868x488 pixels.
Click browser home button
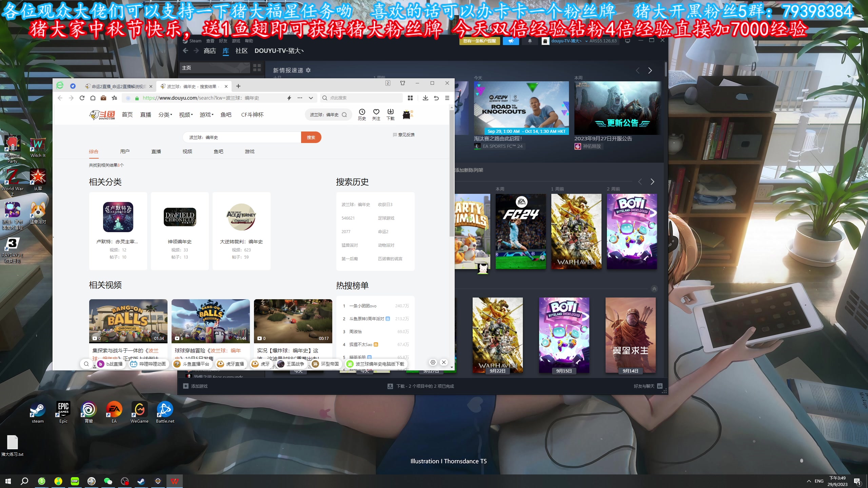[x=93, y=98]
